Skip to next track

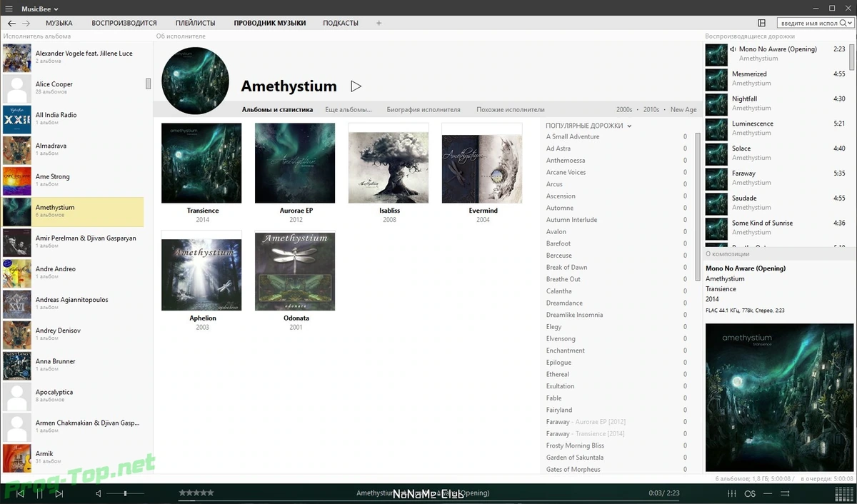59,493
